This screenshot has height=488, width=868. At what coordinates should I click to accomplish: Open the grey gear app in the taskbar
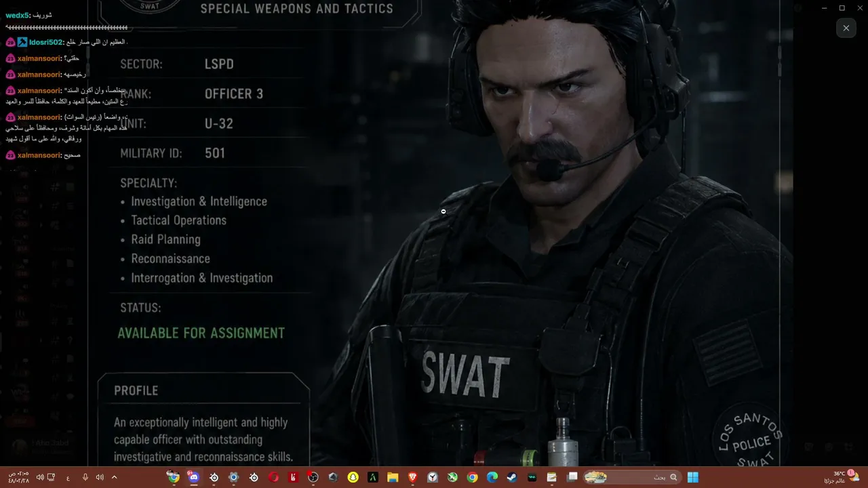pos(233,477)
